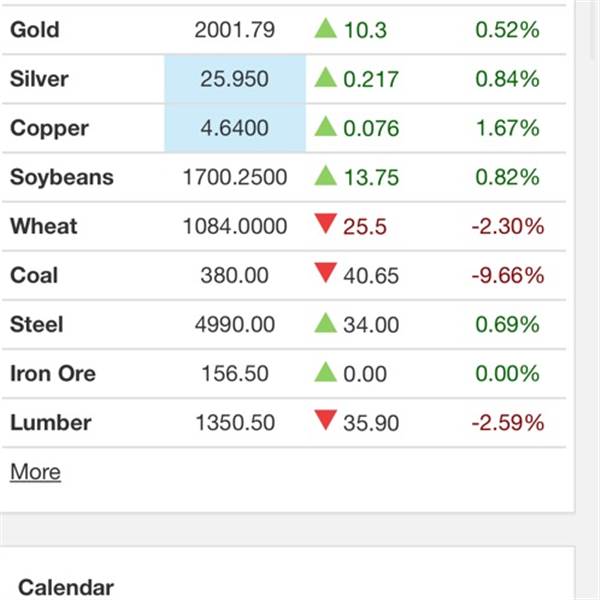Open the Silver commodity link

click(x=39, y=79)
